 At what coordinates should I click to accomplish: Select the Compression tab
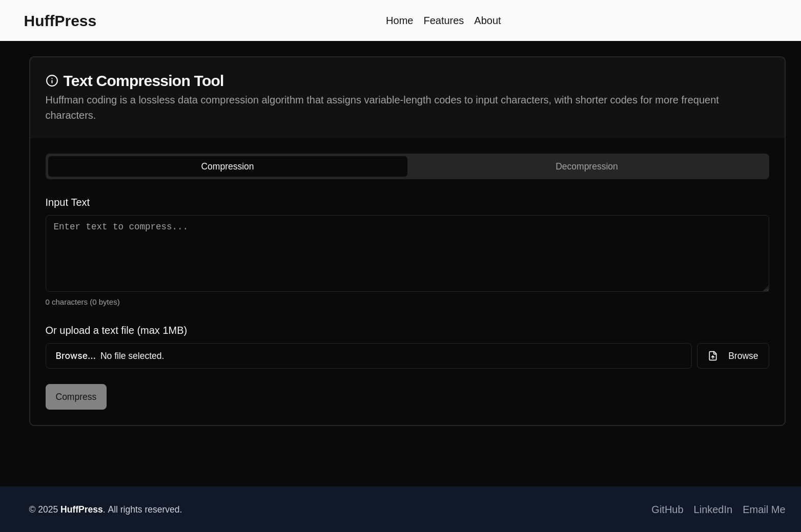[x=227, y=166]
